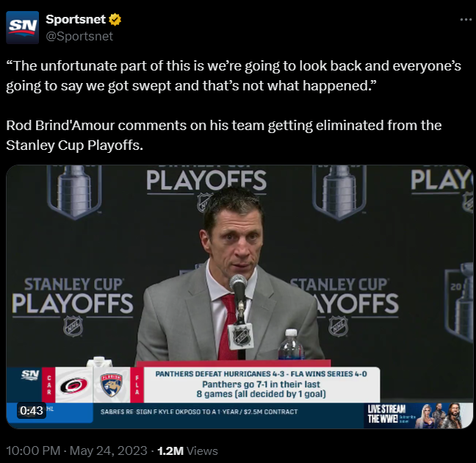Click the Hurricanes logo in the video banner

pos(73,385)
